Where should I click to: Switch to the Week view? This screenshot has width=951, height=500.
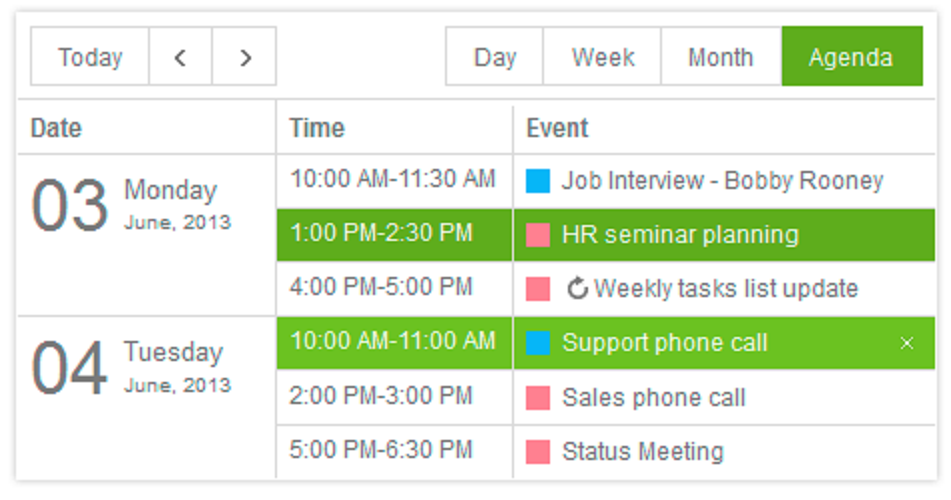pyautogui.click(x=603, y=57)
